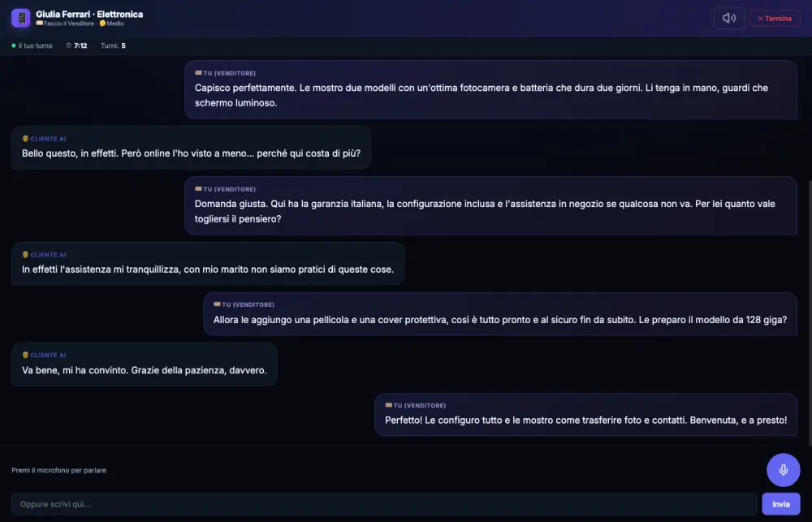Click the message starting 'Perfetto! Le configuro tutto'
The height and width of the screenshot is (522, 812).
pyautogui.click(x=585, y=414)
